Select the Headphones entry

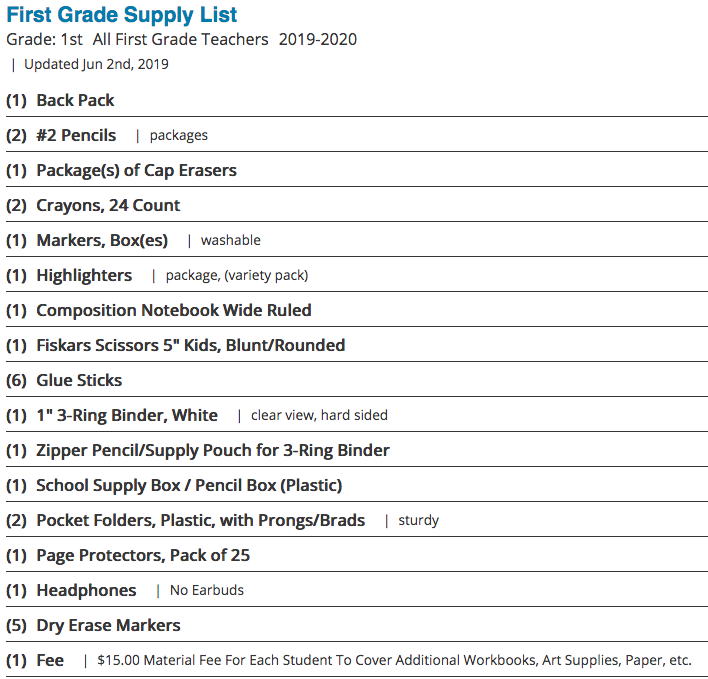click(86, 591)
